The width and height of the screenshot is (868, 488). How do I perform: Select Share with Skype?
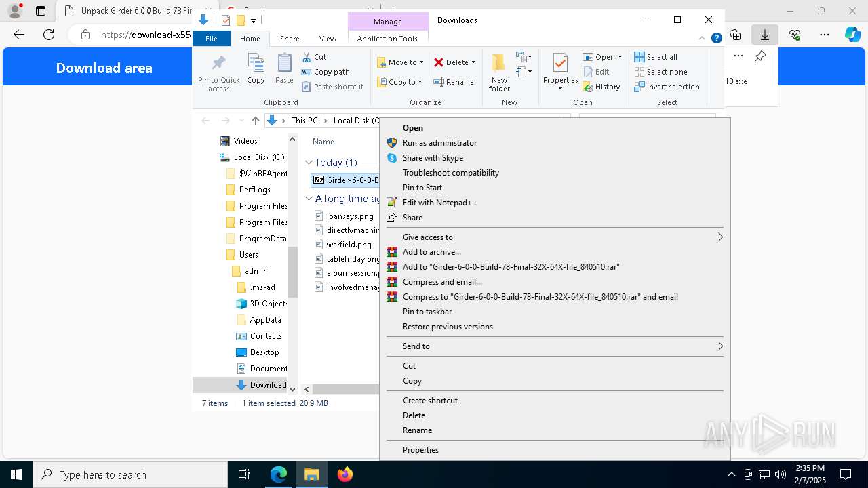tap(555, 158)
